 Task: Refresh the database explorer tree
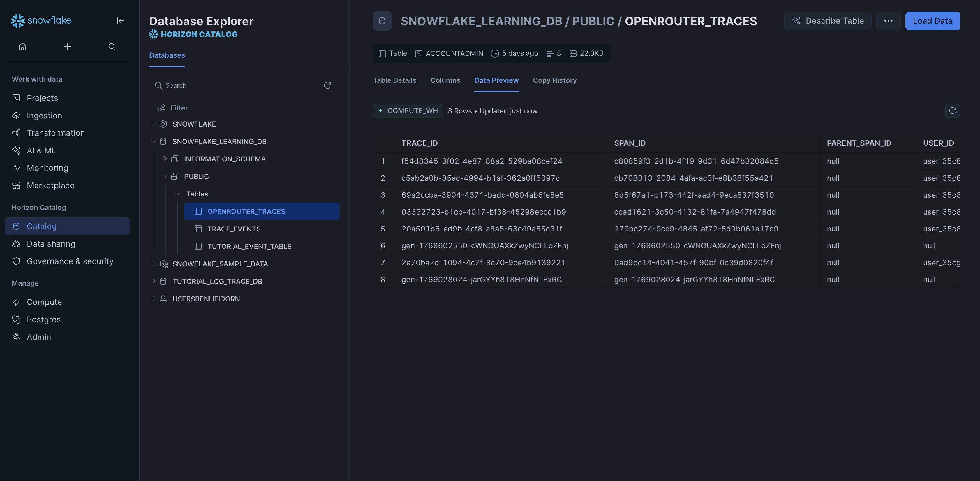[327, 85]
